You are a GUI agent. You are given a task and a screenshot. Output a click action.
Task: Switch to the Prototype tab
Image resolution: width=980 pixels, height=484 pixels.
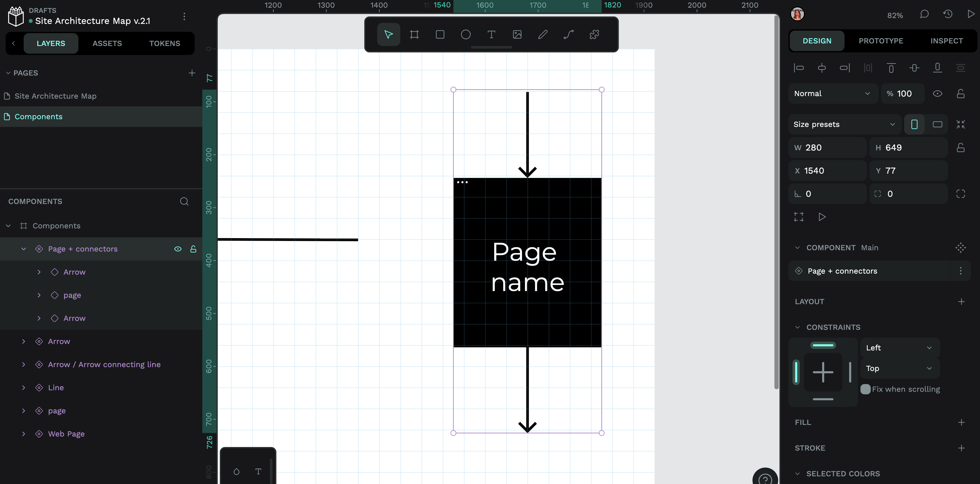[x=881, y=41]
